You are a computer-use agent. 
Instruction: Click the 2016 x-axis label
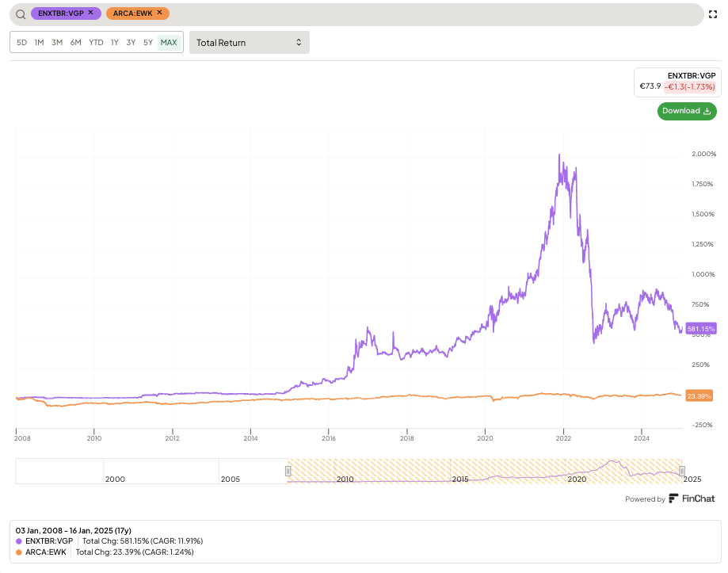[329, 438]
